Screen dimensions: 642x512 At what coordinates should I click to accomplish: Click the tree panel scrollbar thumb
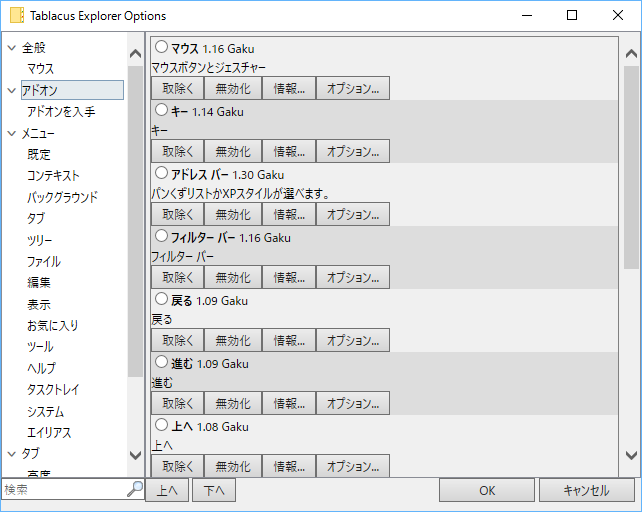[x=135, y=222]
